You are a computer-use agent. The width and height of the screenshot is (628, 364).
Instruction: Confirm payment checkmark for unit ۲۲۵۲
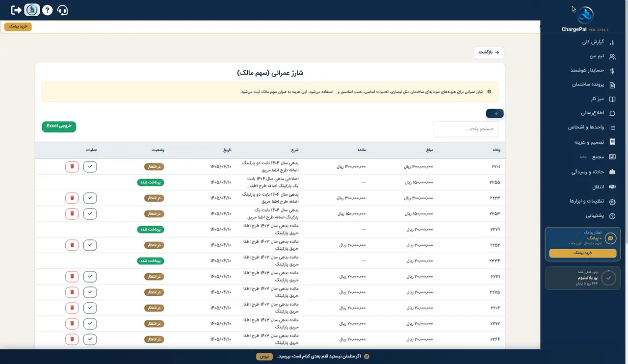[90, 245]
